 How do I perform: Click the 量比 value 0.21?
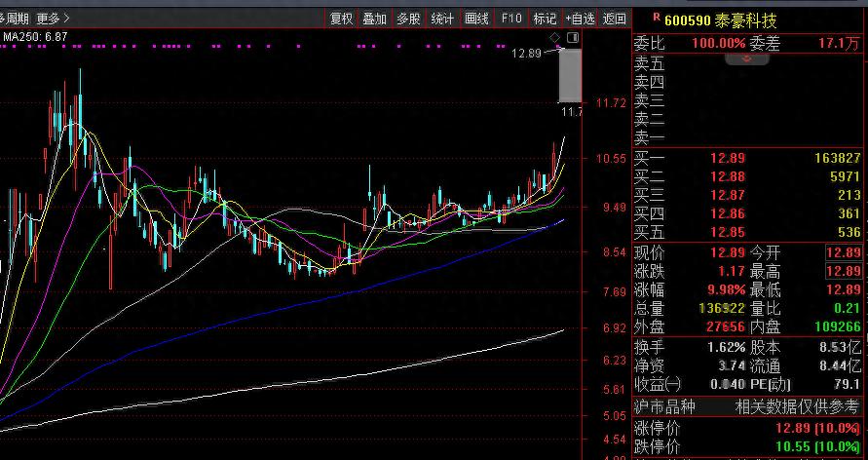click(846, 308)
